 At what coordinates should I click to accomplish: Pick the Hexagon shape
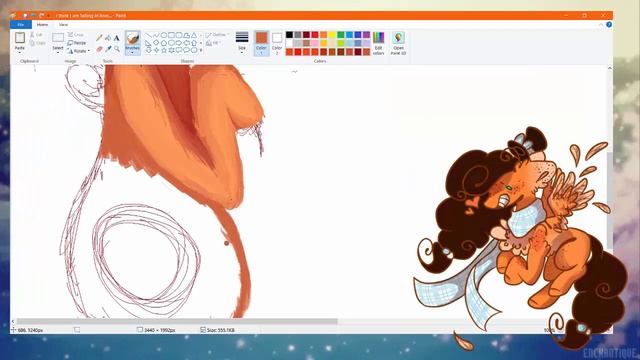tap(171, 42)
